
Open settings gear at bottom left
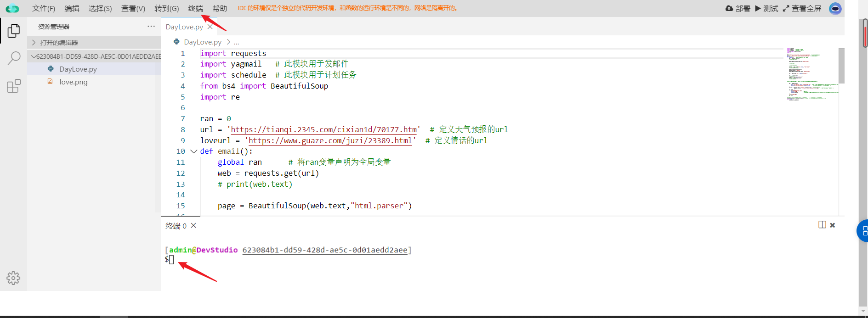[x=13, y=278]
